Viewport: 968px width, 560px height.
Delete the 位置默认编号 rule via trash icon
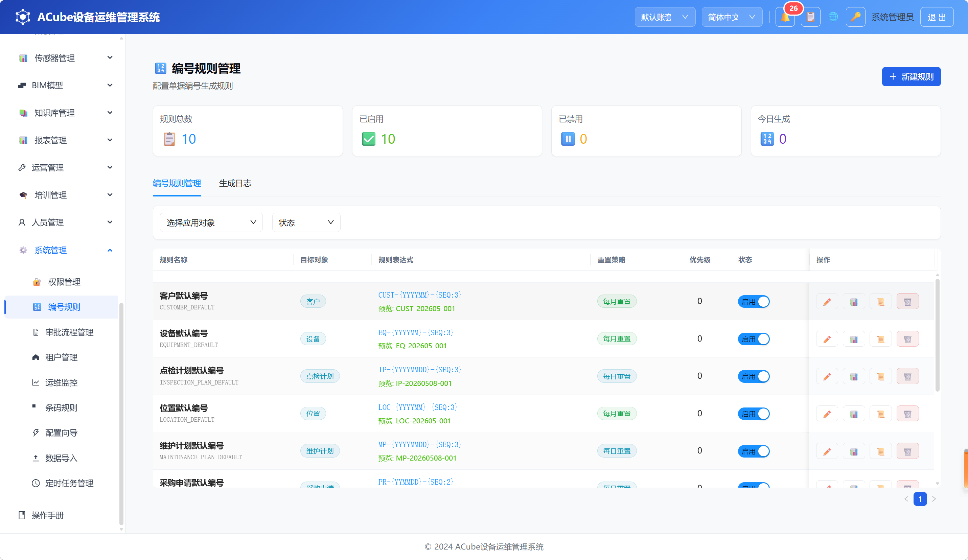[x=908, y=414]
